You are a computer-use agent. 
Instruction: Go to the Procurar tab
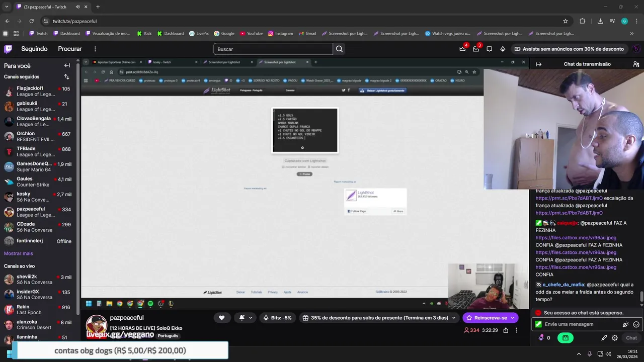pyautogui.click(x=70, y=49)
